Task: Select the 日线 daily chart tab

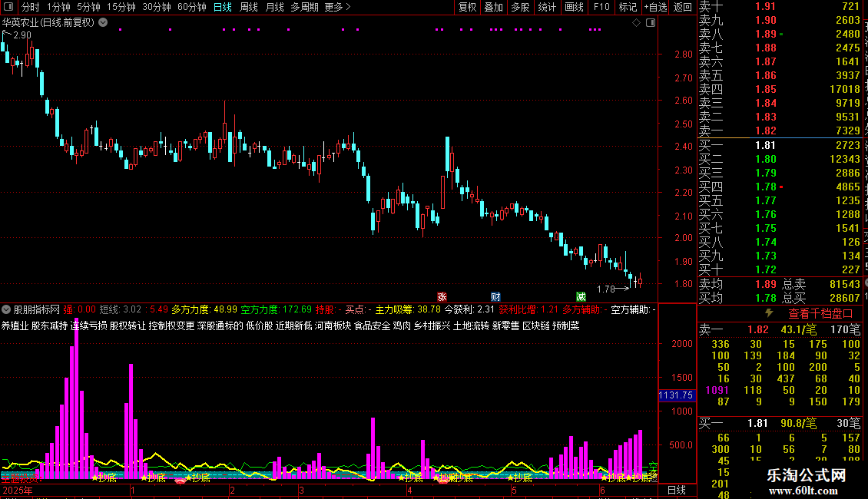Action: point(223,7)
